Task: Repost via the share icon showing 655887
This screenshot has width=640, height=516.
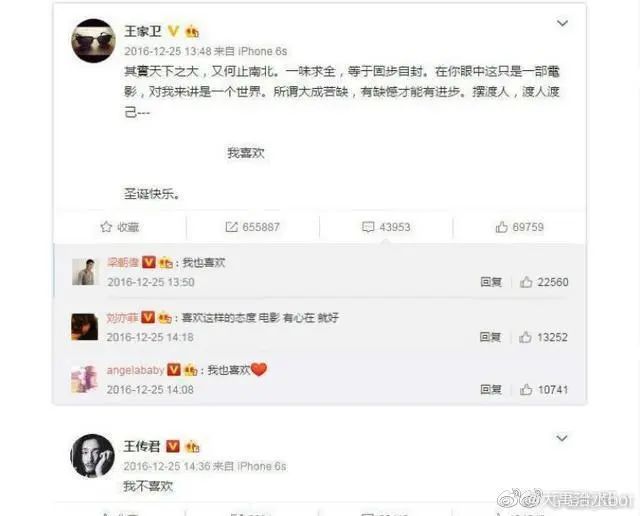Action: pos(231,227)
